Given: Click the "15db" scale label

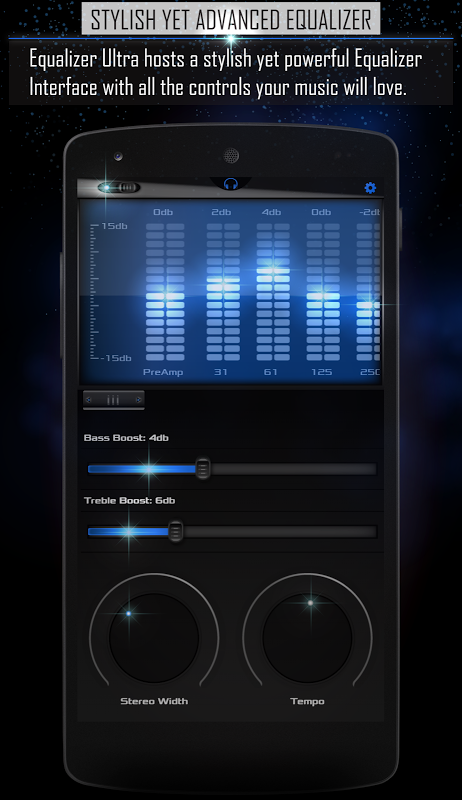Looking at the screenshot, I should (114, 226).
